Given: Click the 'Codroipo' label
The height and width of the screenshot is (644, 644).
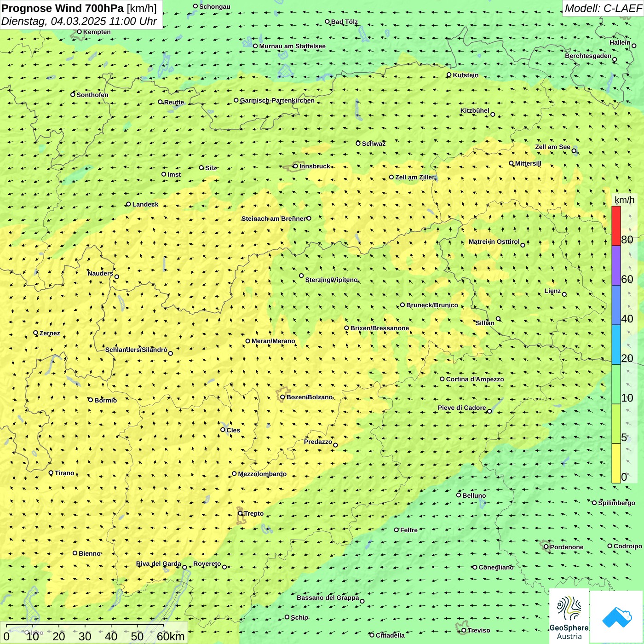Looking at the screenshot, I should 628,546.
